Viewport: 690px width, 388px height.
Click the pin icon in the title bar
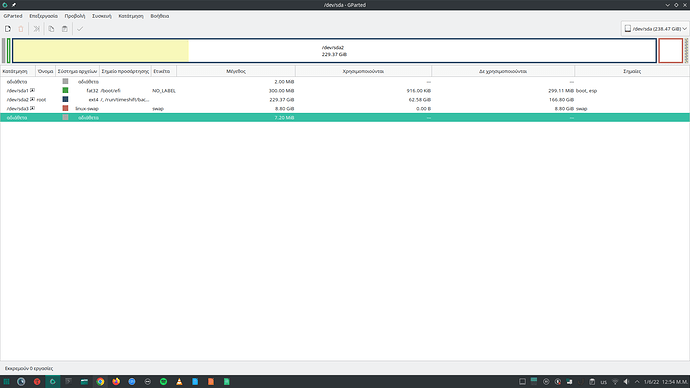(14, 5)
